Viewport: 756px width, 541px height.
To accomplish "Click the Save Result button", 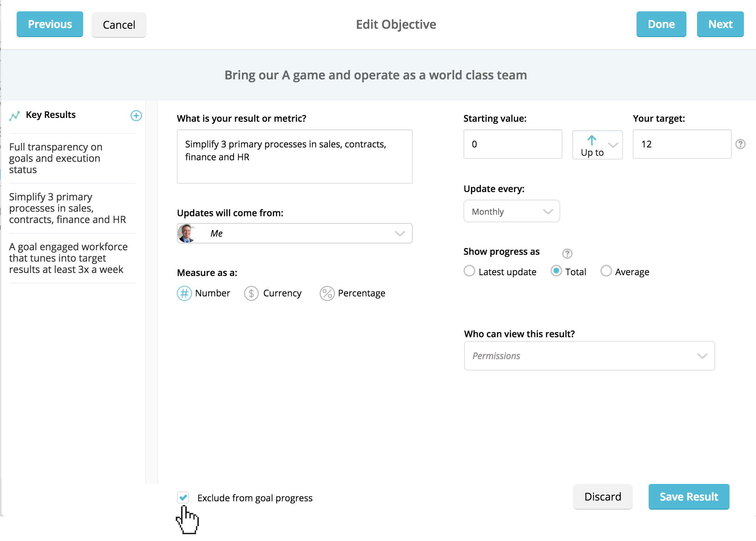I will tap(689, 497).
